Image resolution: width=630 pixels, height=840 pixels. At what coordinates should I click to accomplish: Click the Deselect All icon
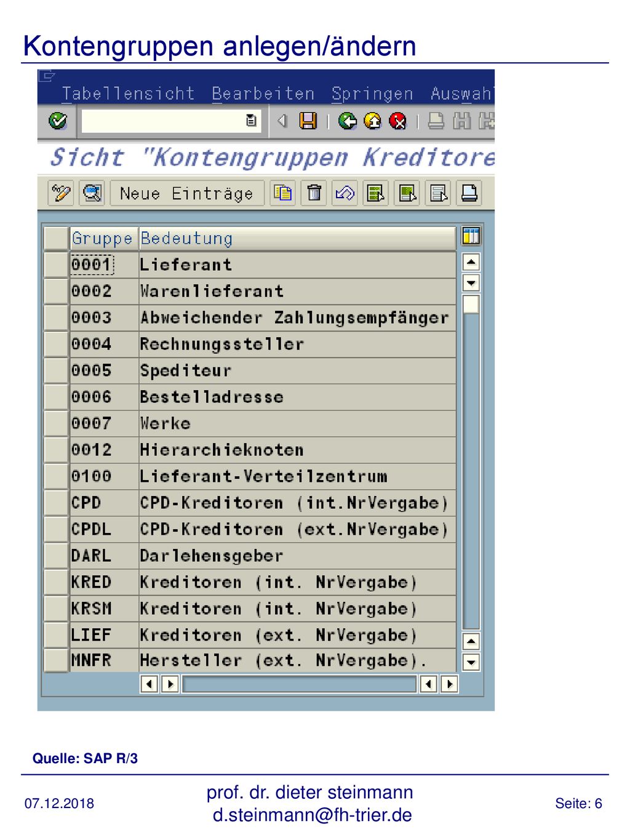(x=438, y=193)
